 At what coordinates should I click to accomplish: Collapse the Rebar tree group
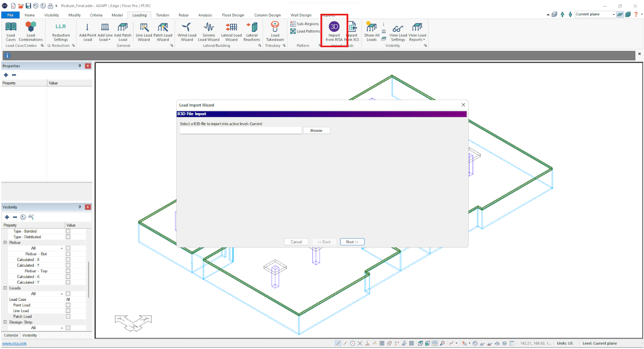pos(5,243)
